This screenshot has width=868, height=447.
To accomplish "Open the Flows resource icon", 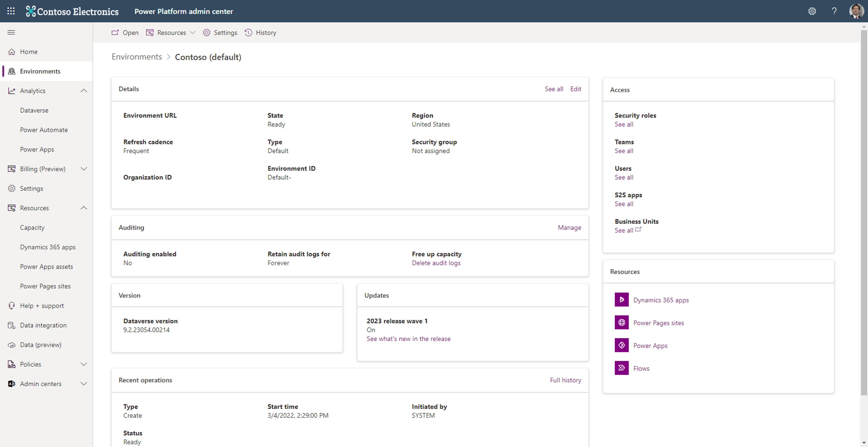I will pyautogui.click(x=621, y=368).
